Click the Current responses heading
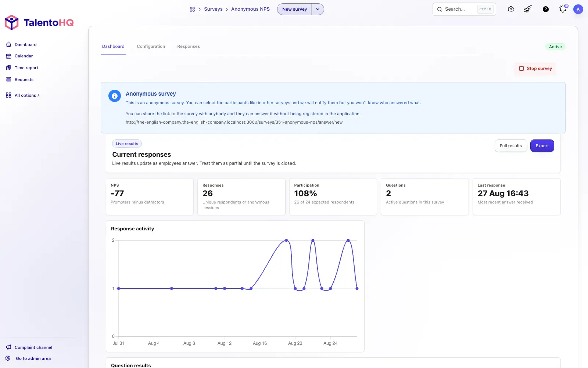588x368 pixels. [x=141, y=155]
